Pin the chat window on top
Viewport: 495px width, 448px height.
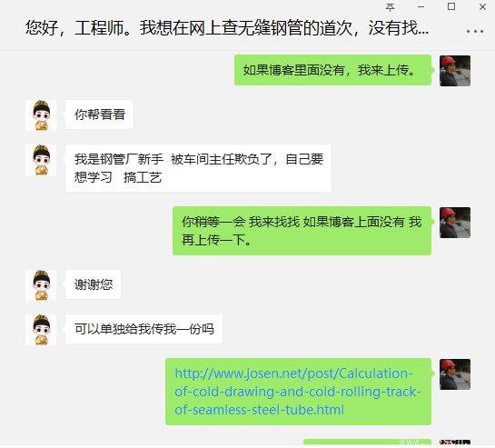click(390, 7)
